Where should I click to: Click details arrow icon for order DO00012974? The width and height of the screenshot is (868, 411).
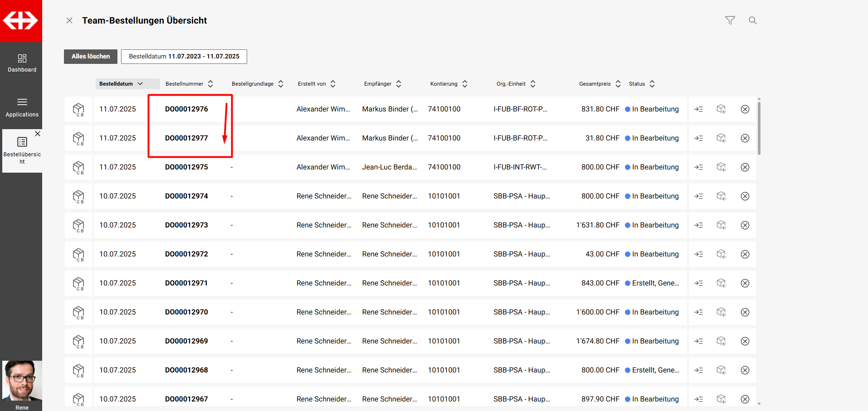click(698, 196)
